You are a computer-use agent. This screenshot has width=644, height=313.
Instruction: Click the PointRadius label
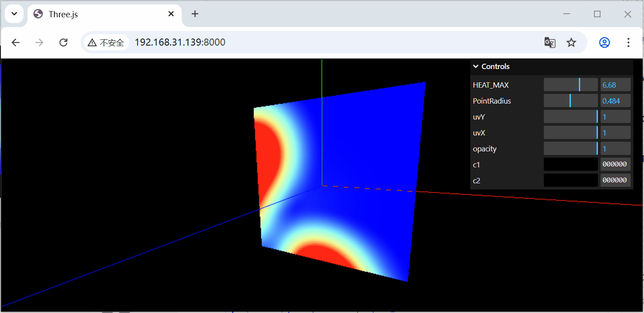492,101
